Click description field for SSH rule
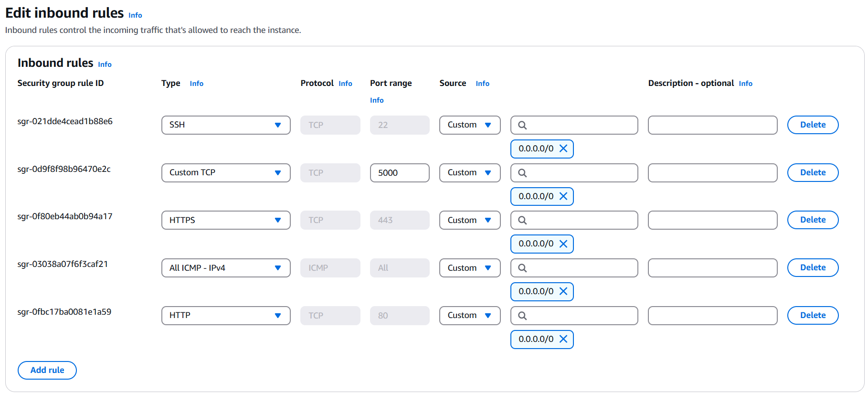The height and width of the screenshot is (393, 868). click(x=712, y=125)
